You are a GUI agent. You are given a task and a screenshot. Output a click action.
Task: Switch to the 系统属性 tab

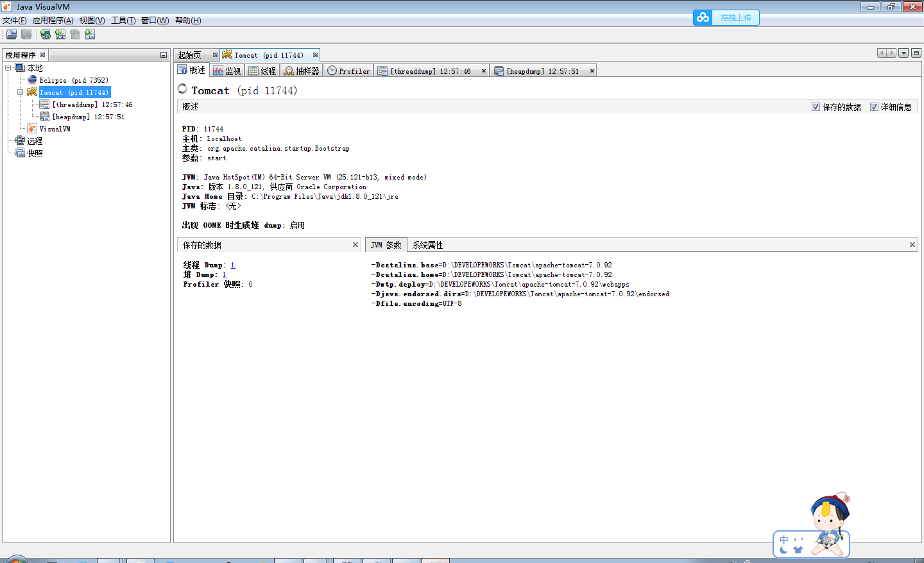tap(427, 245)
